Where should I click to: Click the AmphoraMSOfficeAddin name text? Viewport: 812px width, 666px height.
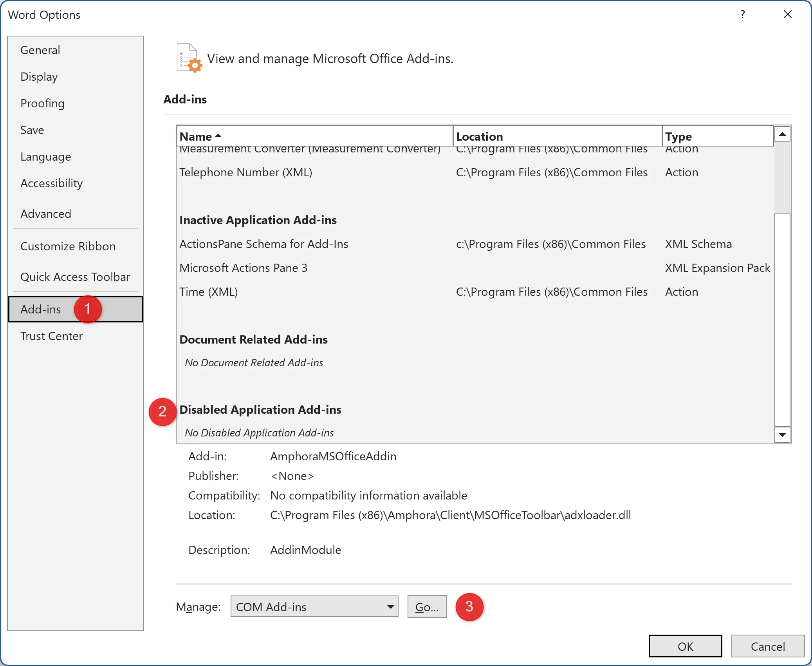[x=333, y=456]
